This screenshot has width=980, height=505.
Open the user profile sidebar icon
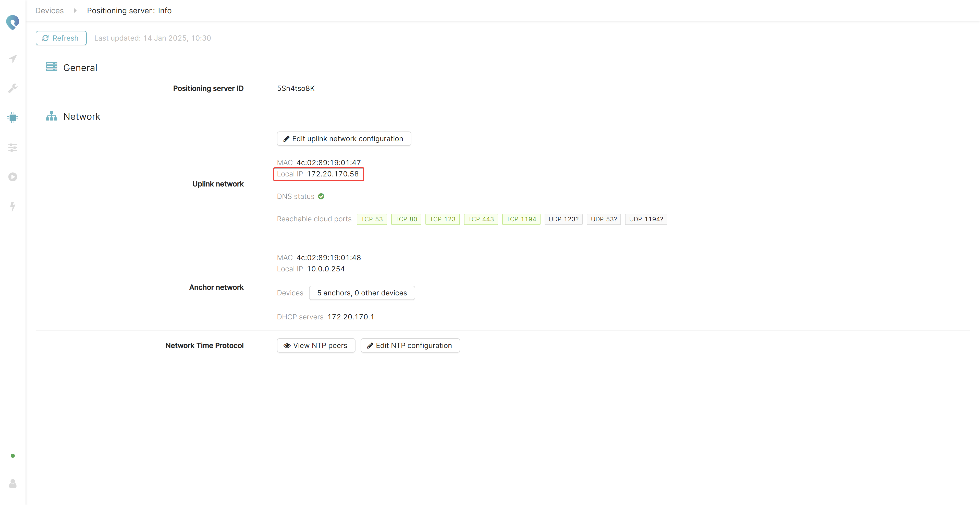pos(13,484)
